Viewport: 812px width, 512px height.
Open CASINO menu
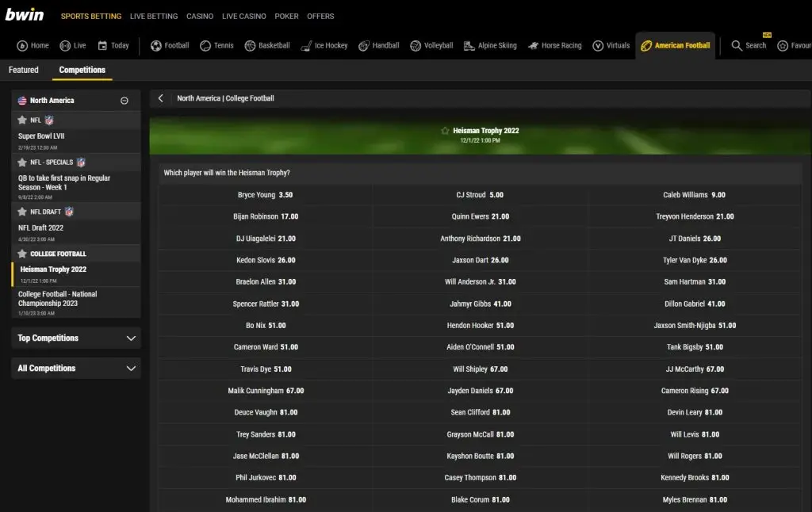[200, 16]
